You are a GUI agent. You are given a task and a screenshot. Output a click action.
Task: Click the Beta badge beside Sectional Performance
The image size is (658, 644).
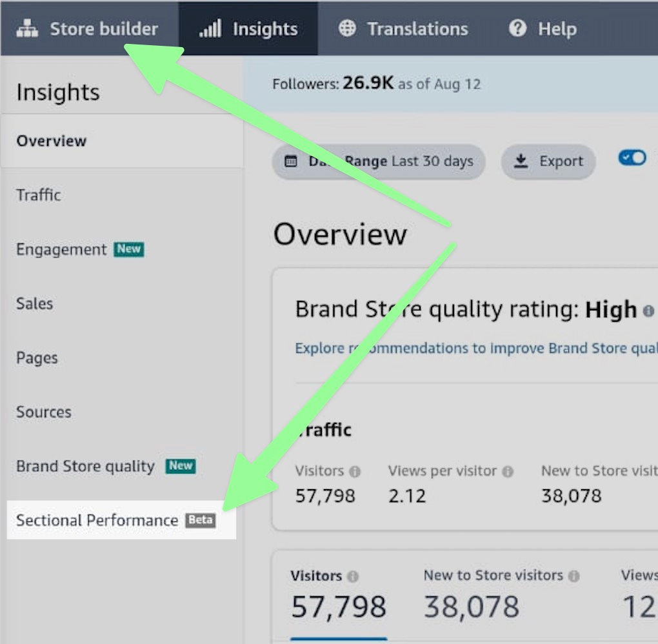pyautogui.click(x=201, y=520)
